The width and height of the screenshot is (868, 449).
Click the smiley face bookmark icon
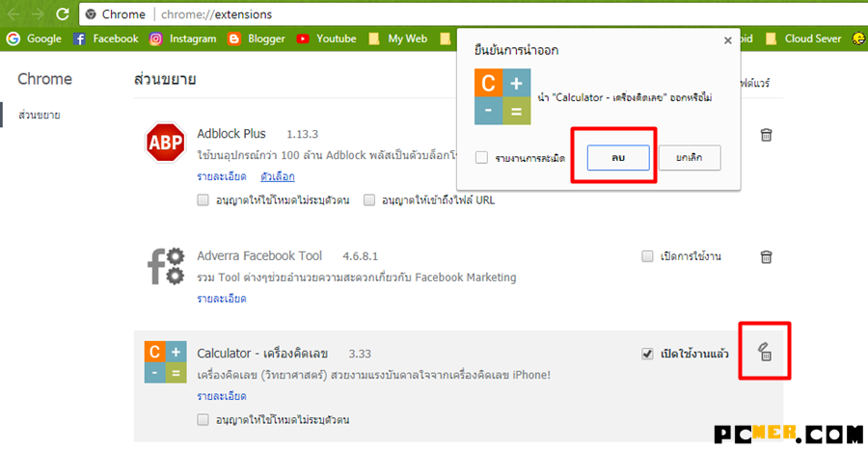(858, 39)
